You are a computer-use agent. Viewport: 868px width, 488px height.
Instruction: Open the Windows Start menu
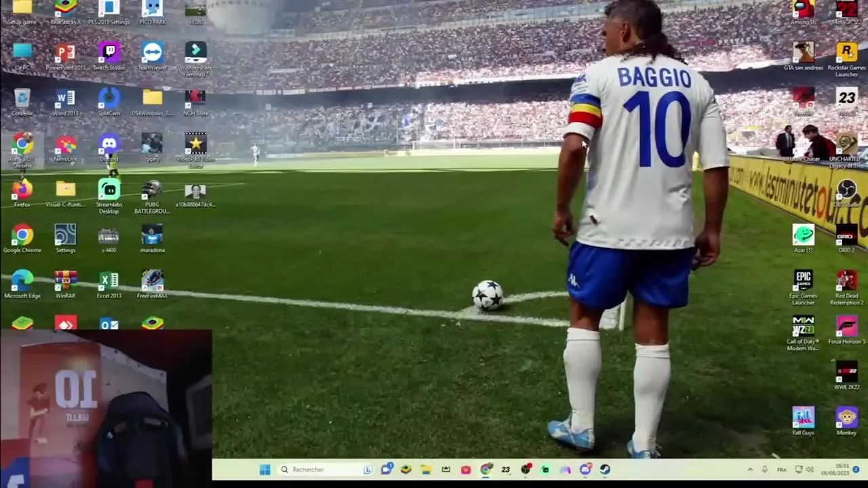265,469
